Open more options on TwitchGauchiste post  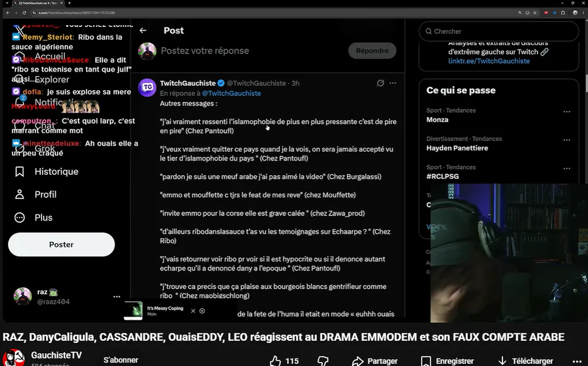(x=393, y=83)
